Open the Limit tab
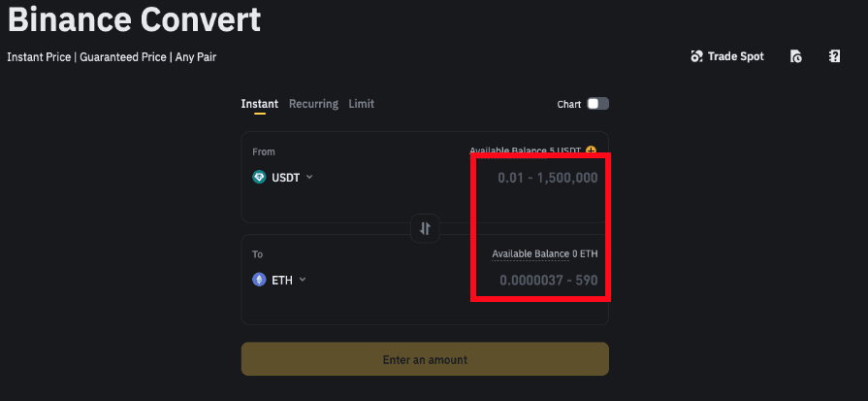868x401 pixels. pos(361,104)
